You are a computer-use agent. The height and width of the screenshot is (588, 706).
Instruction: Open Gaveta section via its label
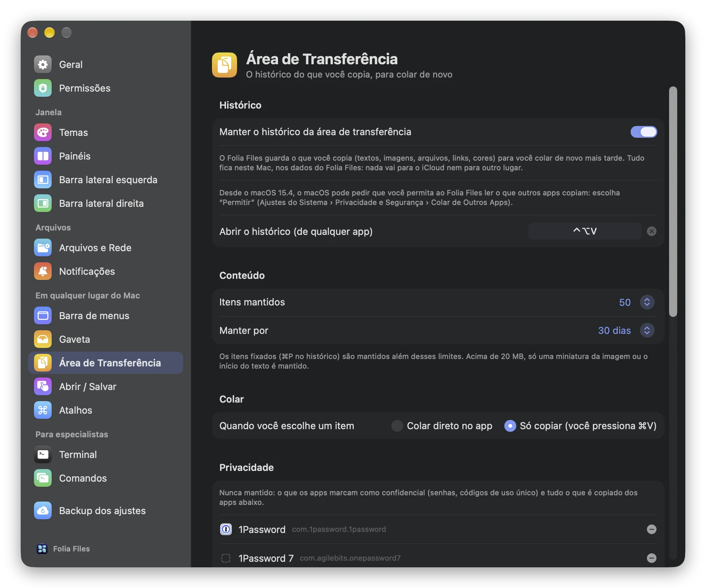coord(75,339)
